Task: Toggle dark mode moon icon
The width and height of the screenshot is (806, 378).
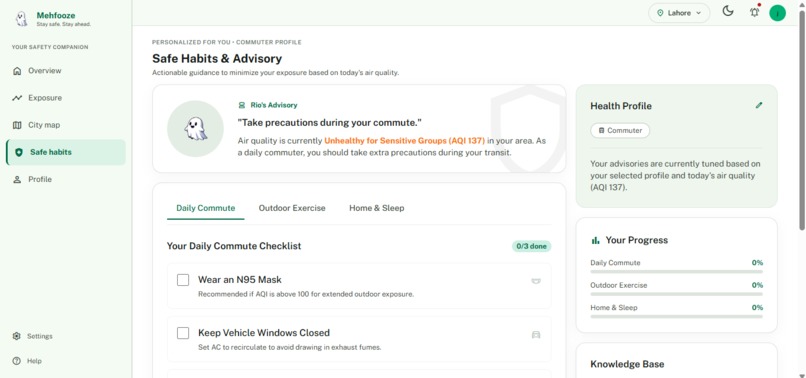Action: click(x=728, y=11)
